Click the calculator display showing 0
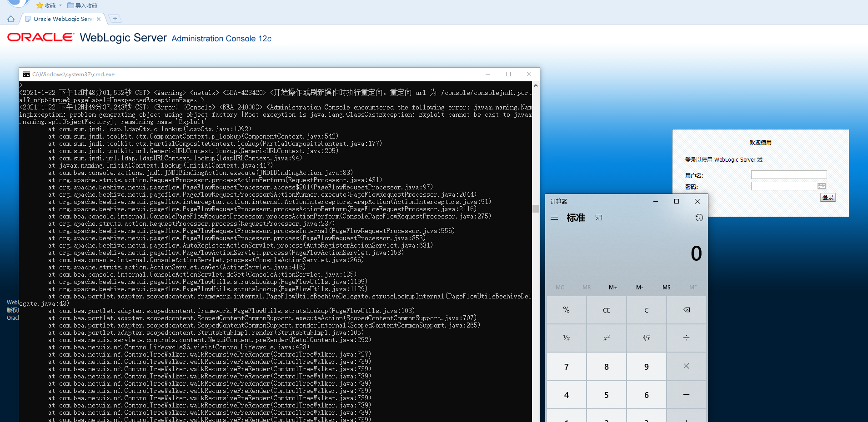Screen dimensions: 868x422 click(696, 253)
